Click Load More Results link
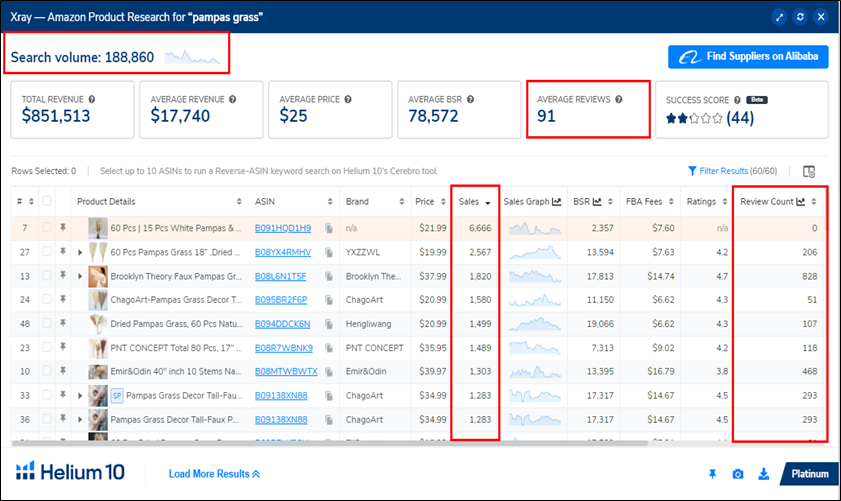Image resolution: width=841 pixels, height=501 pixels. click(x=214, y=474)
